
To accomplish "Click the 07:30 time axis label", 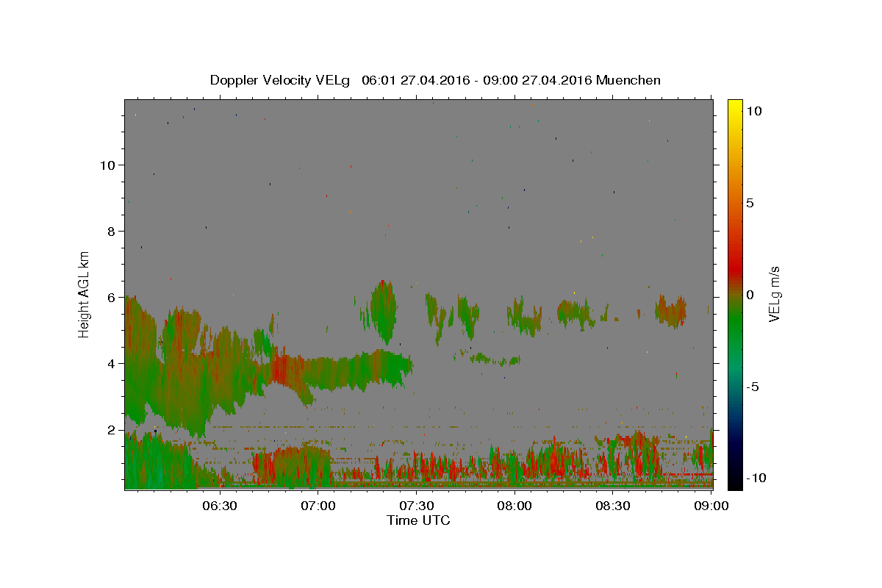I will click(x=417, y=506).
